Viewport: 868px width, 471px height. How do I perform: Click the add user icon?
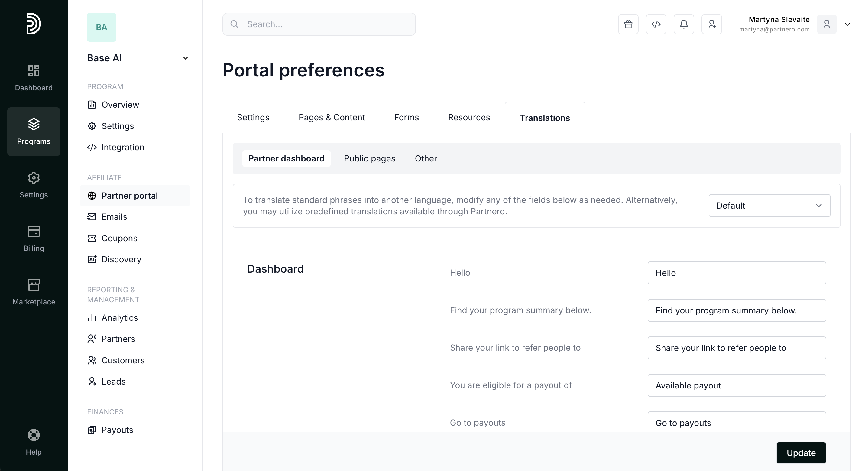(x=712, y=24)
